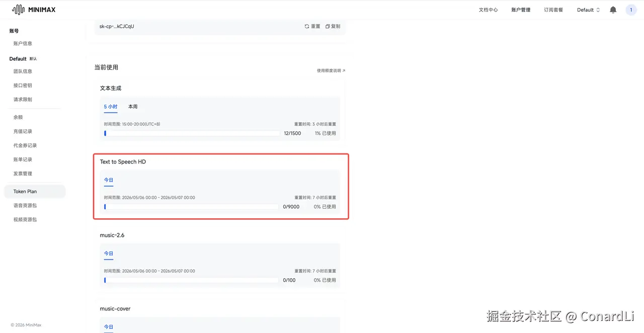Click the 文本生成 usage progress bar

point(192,133)
